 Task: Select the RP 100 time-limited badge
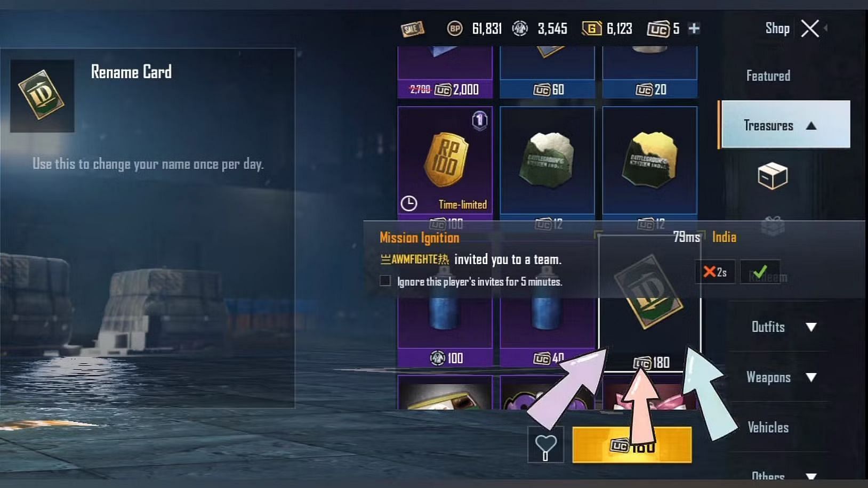click(x=445, y=160)
